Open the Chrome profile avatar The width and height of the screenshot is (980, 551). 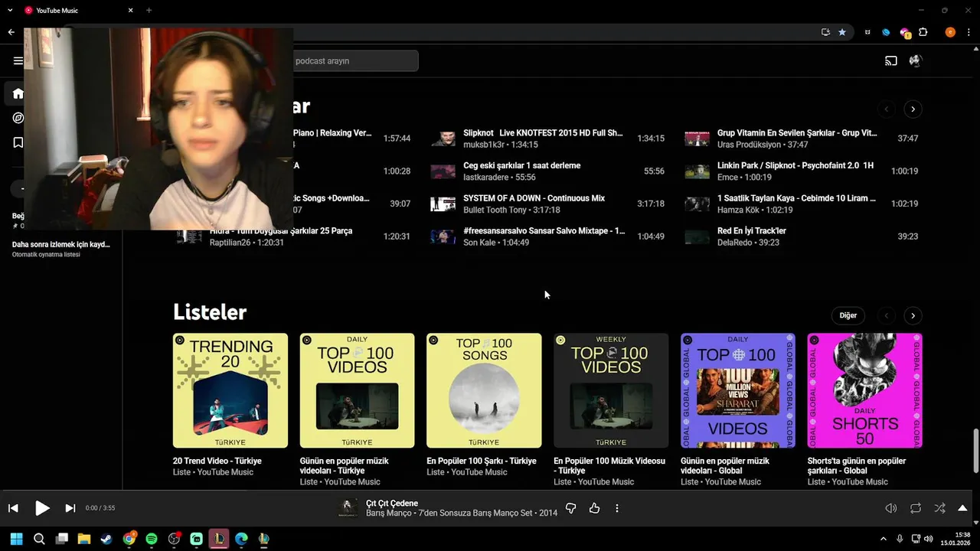950,32
